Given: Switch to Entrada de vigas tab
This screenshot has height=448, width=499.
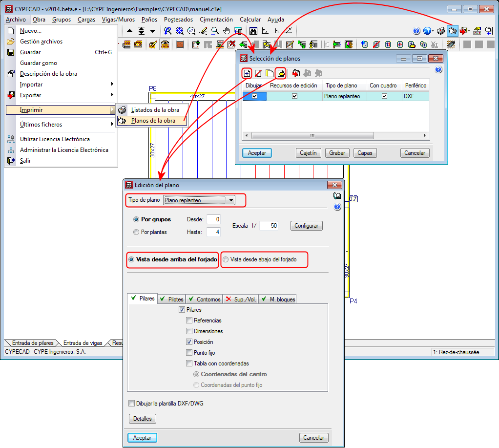Looking at the screenshot, I should tap(83, 343).
